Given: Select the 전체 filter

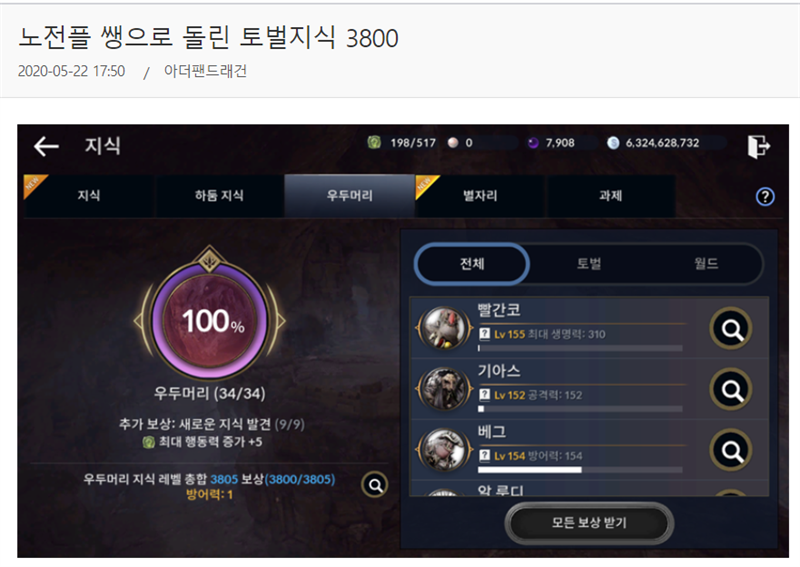Looking at the screenshot, I should 472,264.
